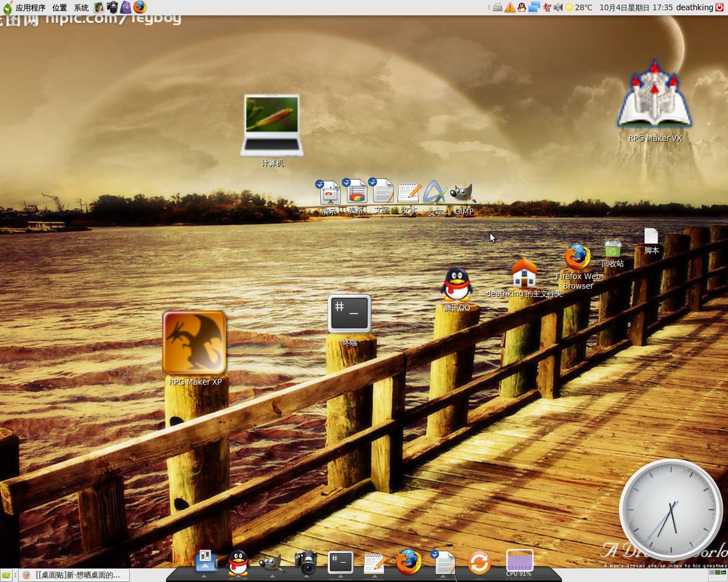Click the 智 input method tray icon
The width and height of the screenshot is (728, 582).
pyautogui.click(x=547, y=7)
